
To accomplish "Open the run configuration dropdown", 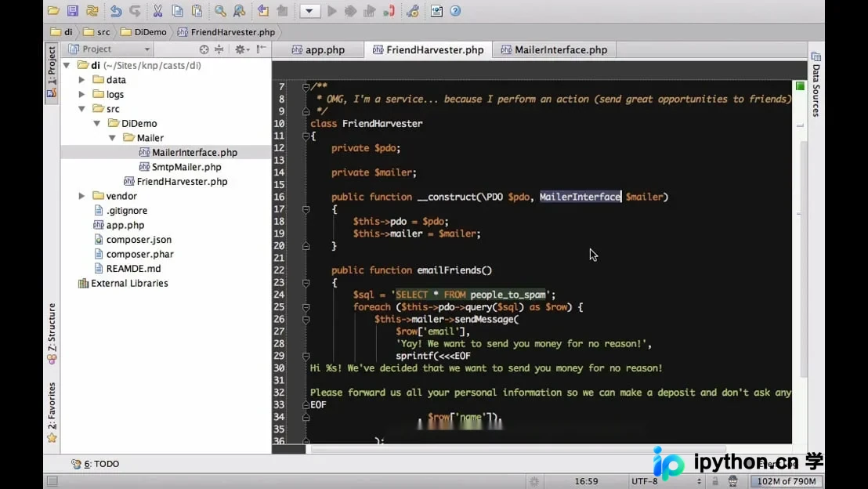I will (309, 10).
